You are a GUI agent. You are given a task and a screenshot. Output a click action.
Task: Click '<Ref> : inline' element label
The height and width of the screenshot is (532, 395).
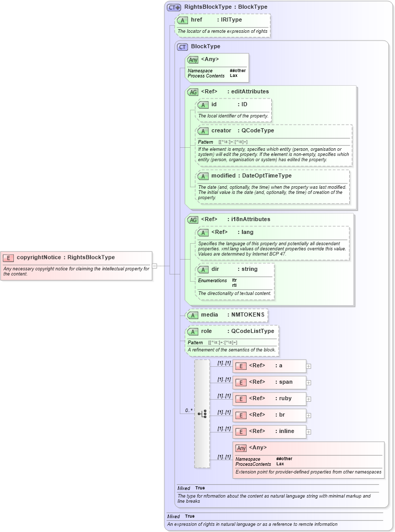[272, 431]
